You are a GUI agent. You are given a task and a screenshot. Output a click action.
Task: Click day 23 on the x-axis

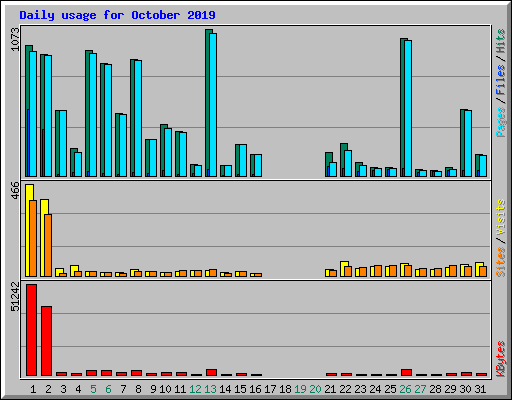pyautogui.click(x=360, y=389)
